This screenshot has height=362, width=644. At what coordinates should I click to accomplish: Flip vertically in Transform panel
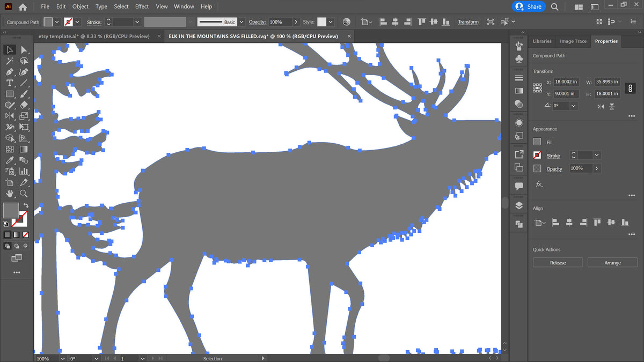point(612,107)
